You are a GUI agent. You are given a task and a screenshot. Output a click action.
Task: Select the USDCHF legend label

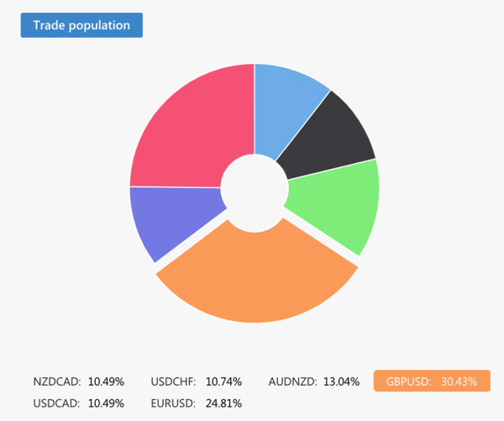(x=174, y=382)
